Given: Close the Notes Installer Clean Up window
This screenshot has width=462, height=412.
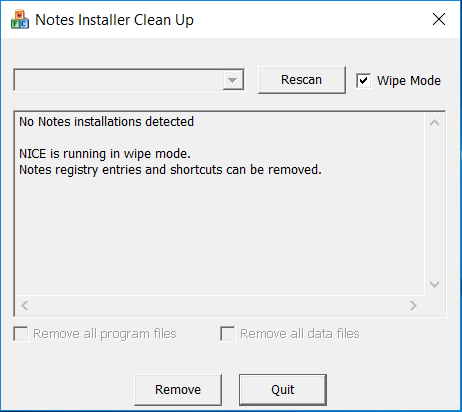Looking at the screenshot, I should pos(439,19).
